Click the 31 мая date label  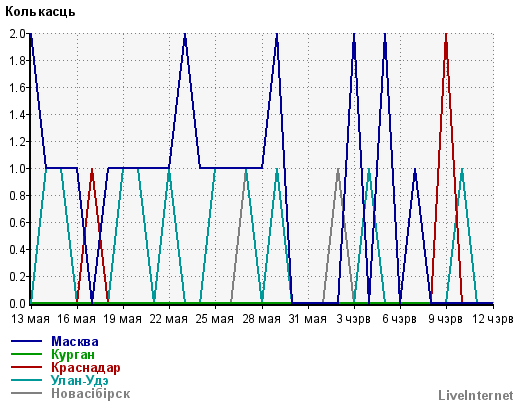[307, 319]
